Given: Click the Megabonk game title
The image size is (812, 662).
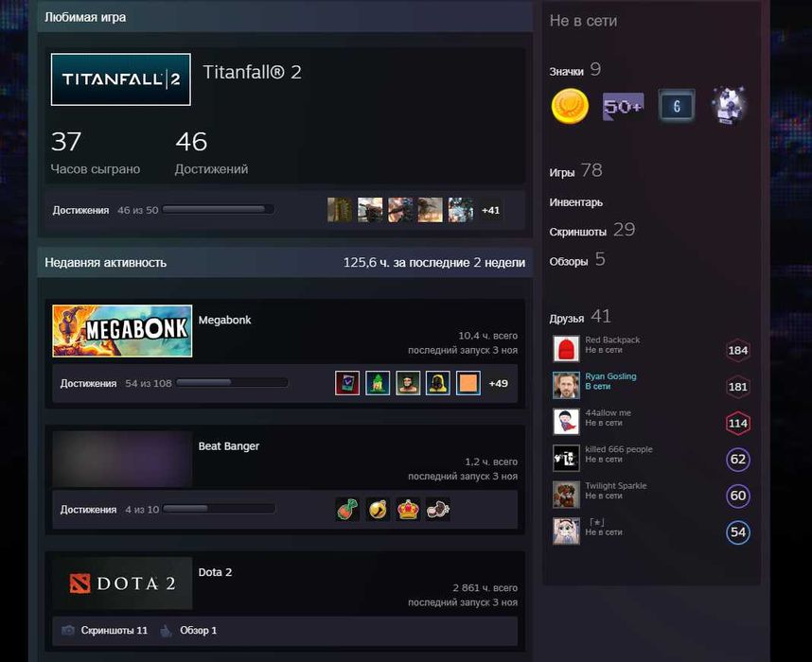Looking at the screenshot, I should click(x=224, y=320).
